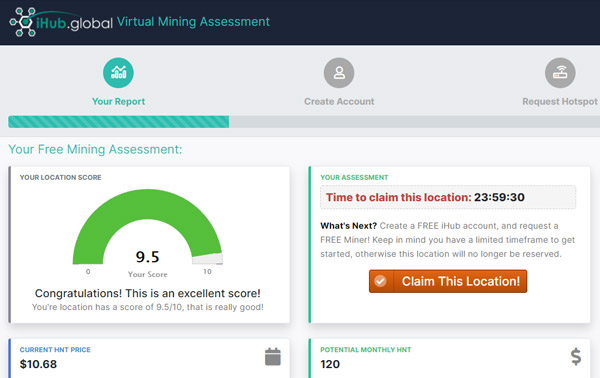The width and height of the screenshot is (600, 378).
Task: Click the checkmark icon on the Claim button
Action: pyautogui.click(x=380, y=281)
